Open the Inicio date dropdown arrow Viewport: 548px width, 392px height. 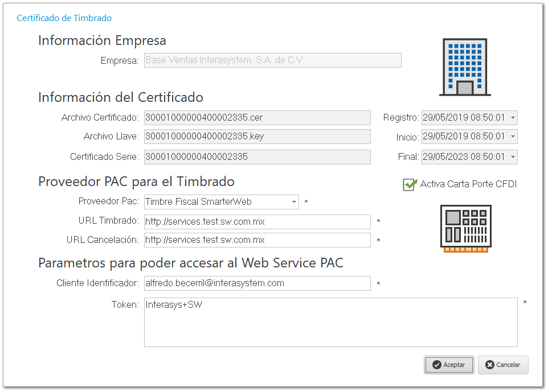[x=513, y=137]
